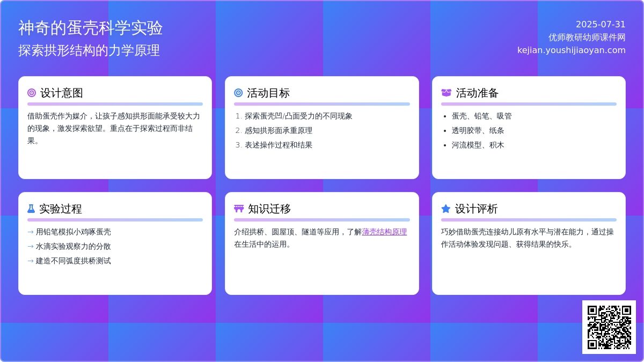The height and width of the screenshot is (362, 644).
Task: Click step 建造不同弧度拱桥测试
Action: point(74,261)
